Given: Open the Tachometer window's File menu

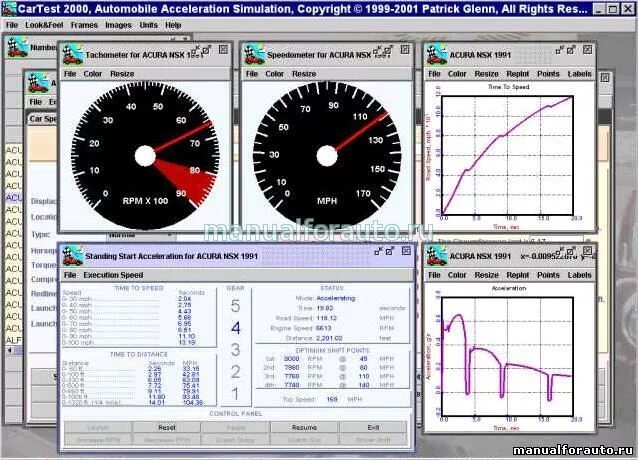Looking at the screenshot, I should [70, 74].
